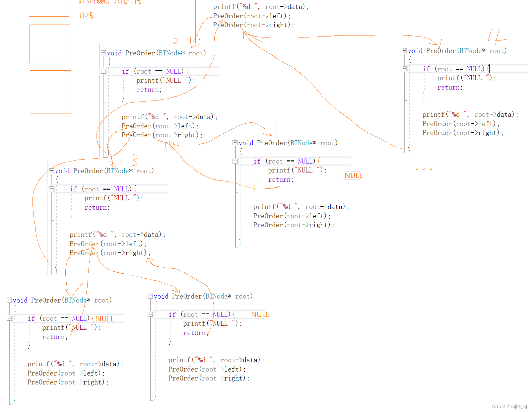The height and width of the screenshot is (412, 532).
Task: Collapse the if-block in bottom-center PreOrder function
Action: click(150, 314)
